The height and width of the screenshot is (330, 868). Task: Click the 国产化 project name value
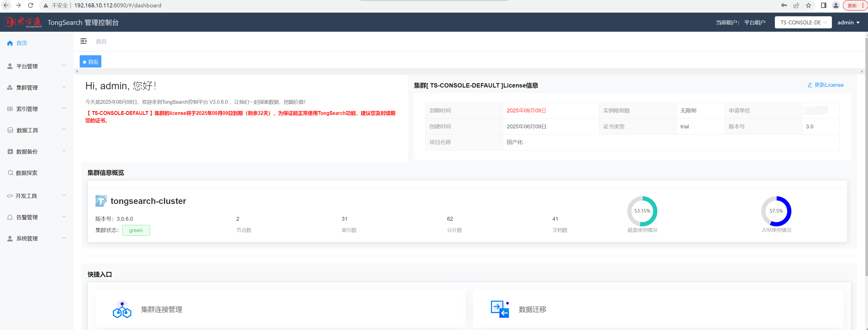pos(515,142)
